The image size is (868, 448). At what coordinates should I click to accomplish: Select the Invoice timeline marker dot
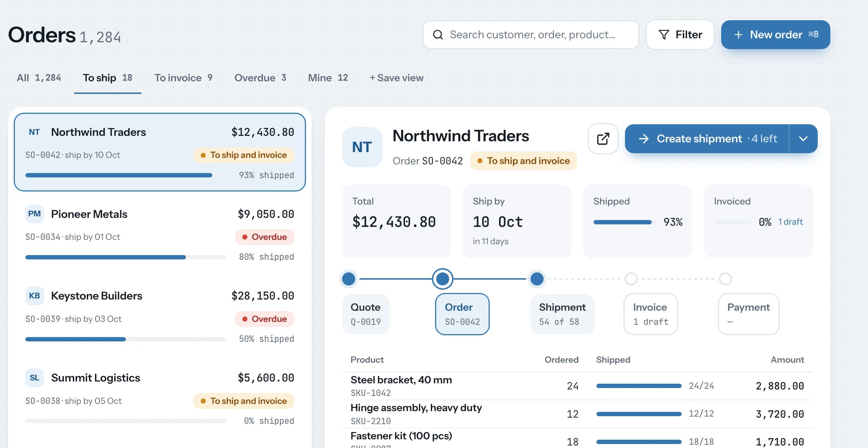coord(631,279)
